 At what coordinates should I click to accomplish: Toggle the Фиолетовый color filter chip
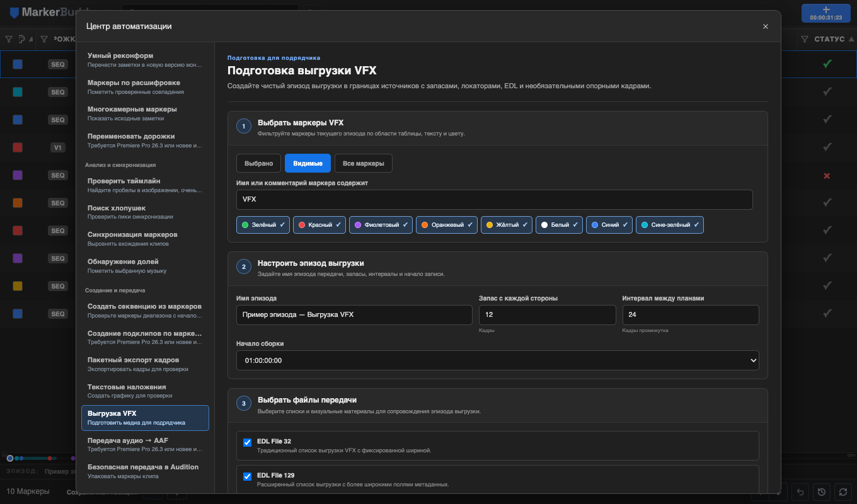[x=381, y=225]
